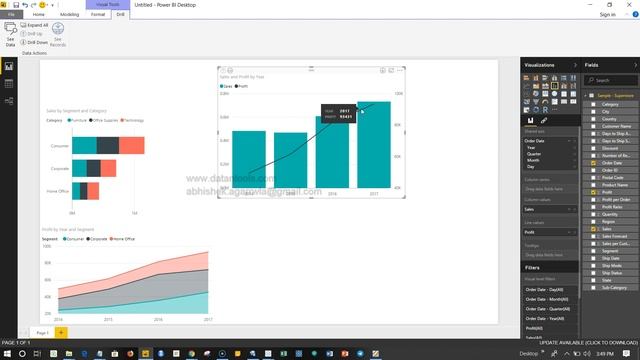Open the File menu tab
Screen dimensions: 640x360
click(11, 14)
